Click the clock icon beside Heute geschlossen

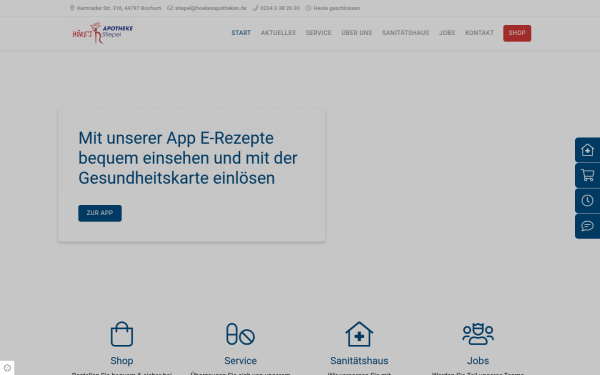pos(308,8)
